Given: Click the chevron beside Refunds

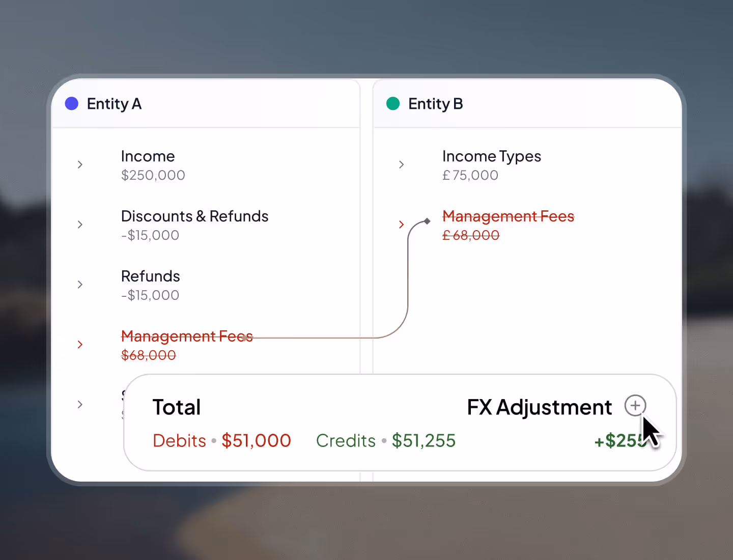Looking at the screenshot, I should [x=80, y=285].
